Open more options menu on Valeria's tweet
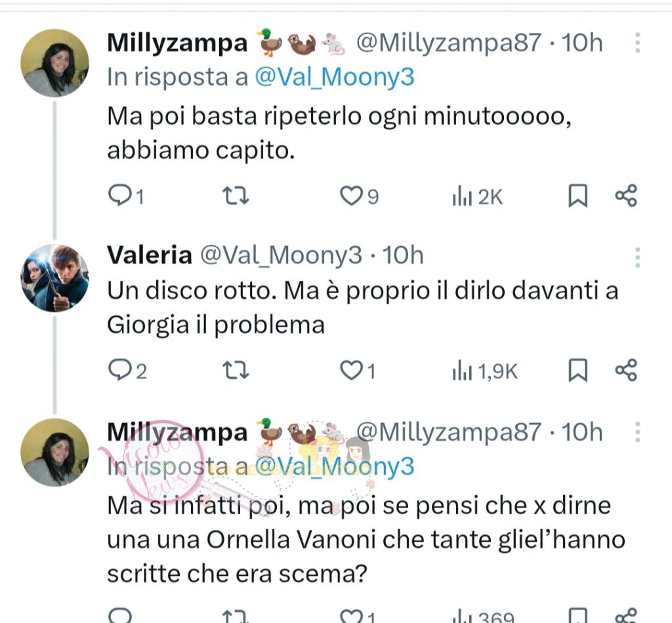This screenshot has width=672, height=623. coord(637,257)
